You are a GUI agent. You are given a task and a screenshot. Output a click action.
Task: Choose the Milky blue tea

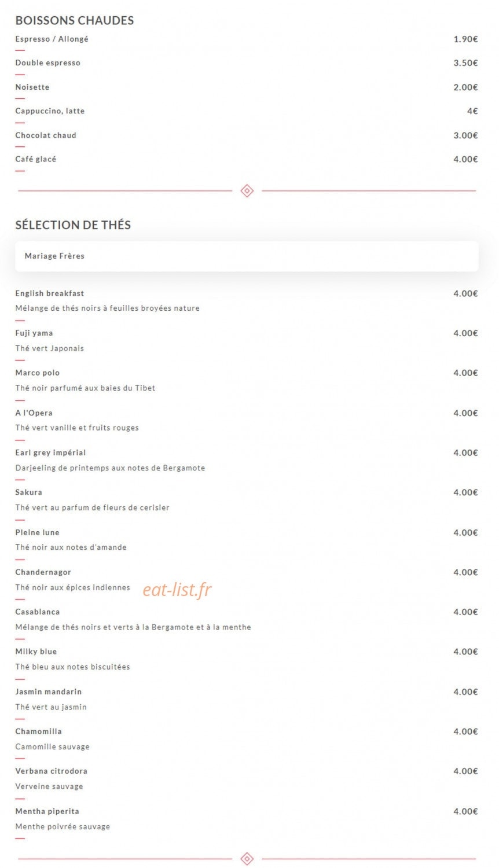click(36, 652)
